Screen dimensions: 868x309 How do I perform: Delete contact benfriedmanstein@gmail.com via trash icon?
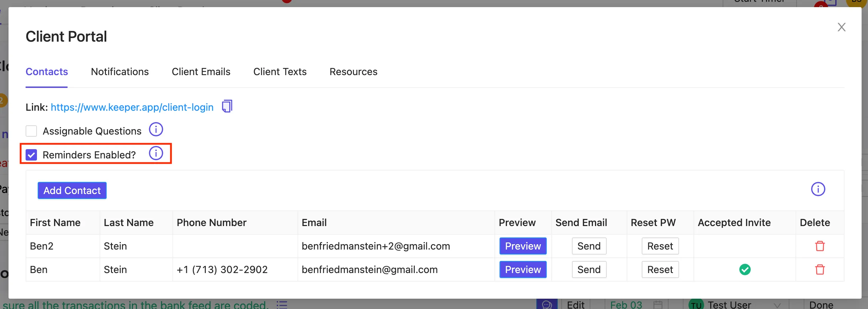point(820,269)
